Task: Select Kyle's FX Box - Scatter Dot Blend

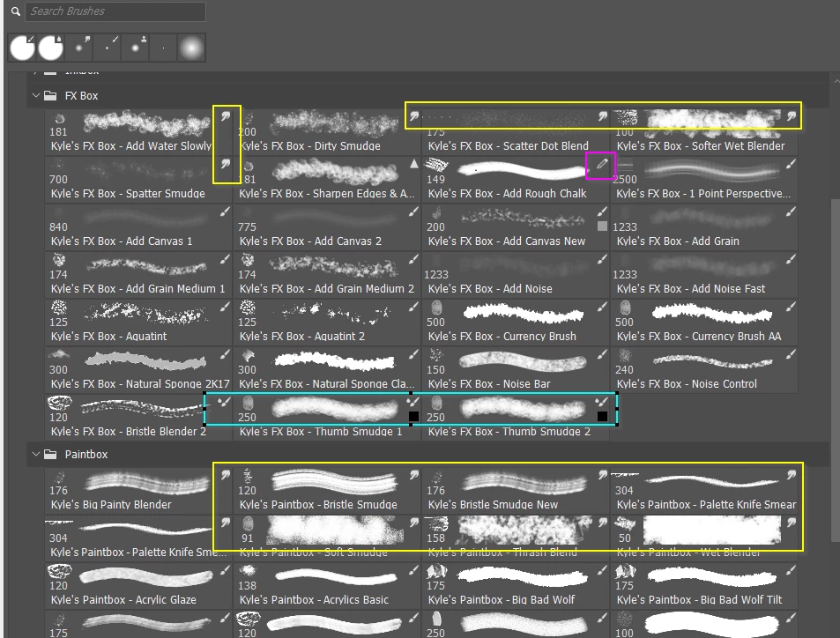Action: point(516,132)
